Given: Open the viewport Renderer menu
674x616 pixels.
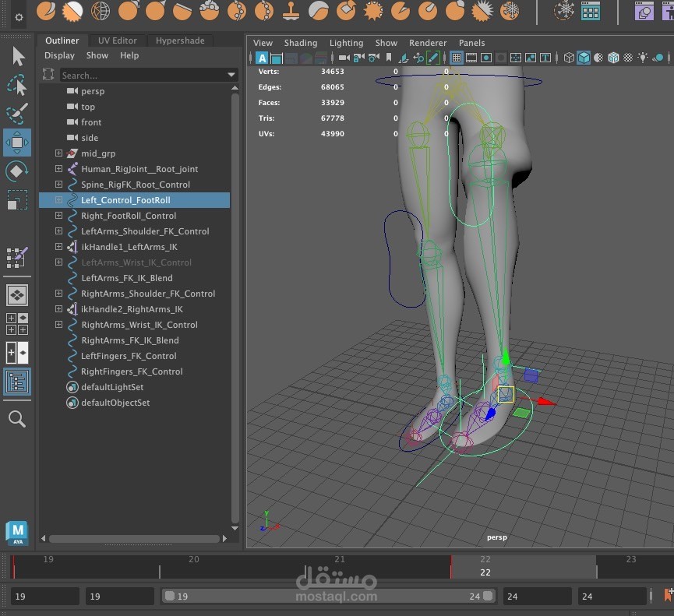Looking at the screenshot, I should tap(428, 43).
